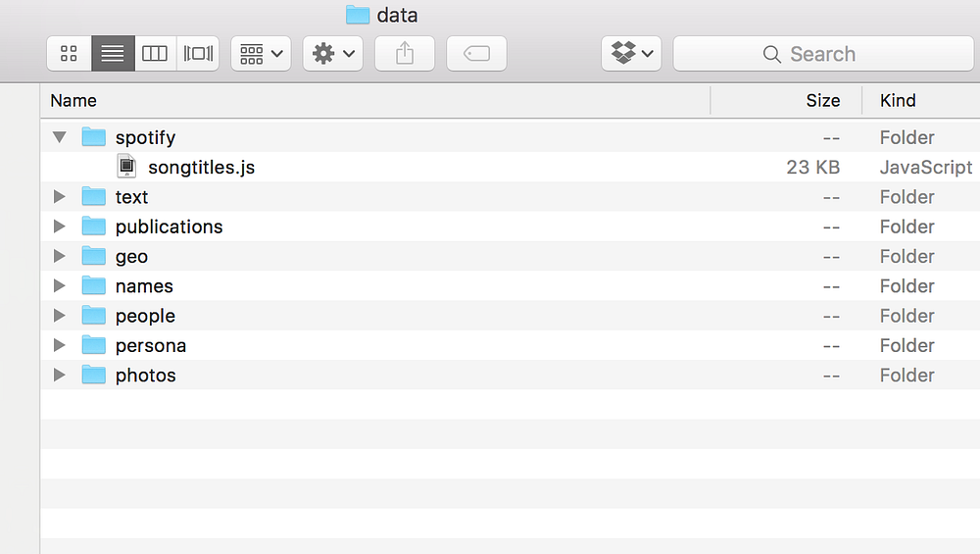Expand the publications folder
This screenshot has width=980, height=554.
click(x=60, y=227)
